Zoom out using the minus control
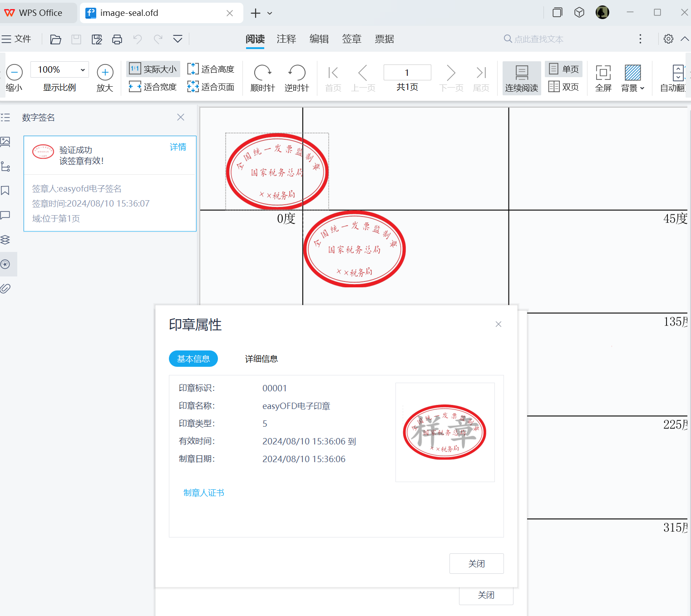Screen dimensions: 691x616 click(x=14, y=72)
